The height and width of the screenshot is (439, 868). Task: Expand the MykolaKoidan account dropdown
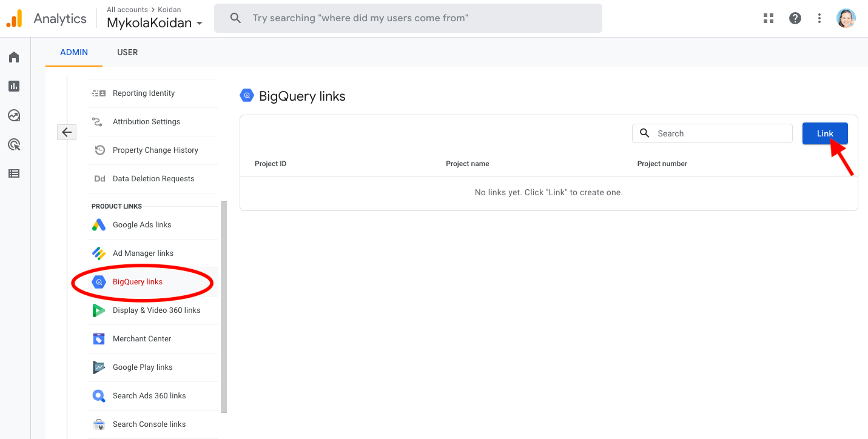155,24
